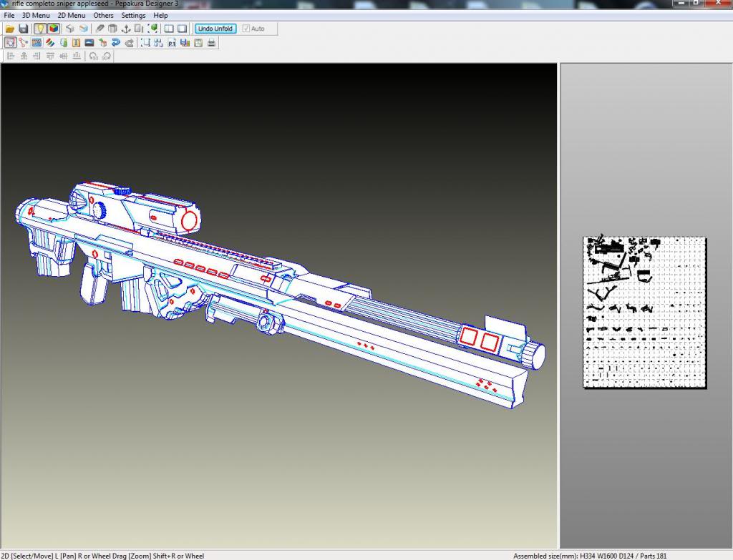Toggle the Auto checkbox
The image size is (733, 560).
tap(247, 29)
